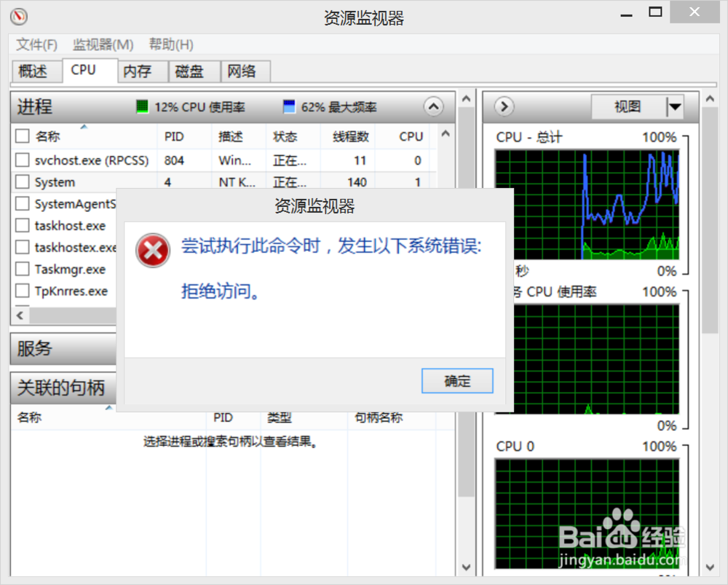Sort by CPU column header in process list

point(403,137)
